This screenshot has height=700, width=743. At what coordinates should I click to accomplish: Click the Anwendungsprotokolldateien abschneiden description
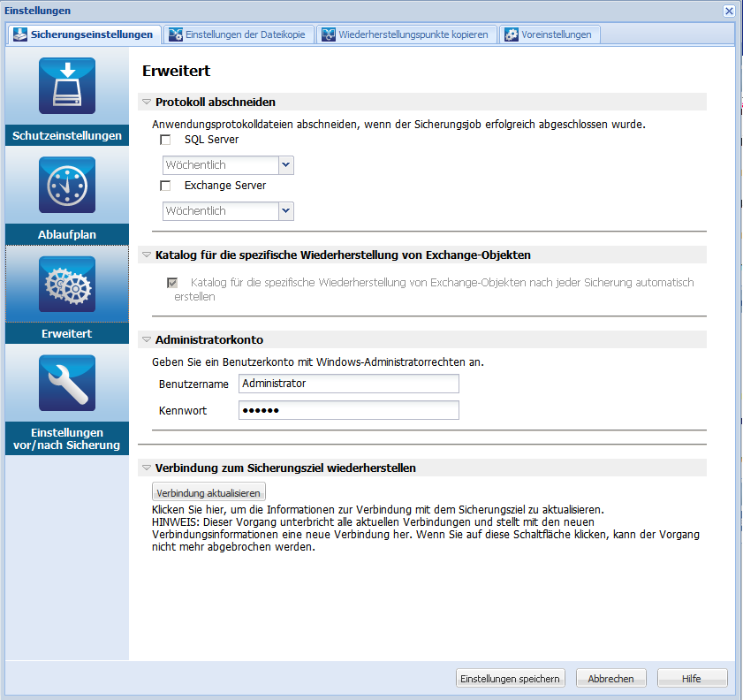(x=398, y=124)
